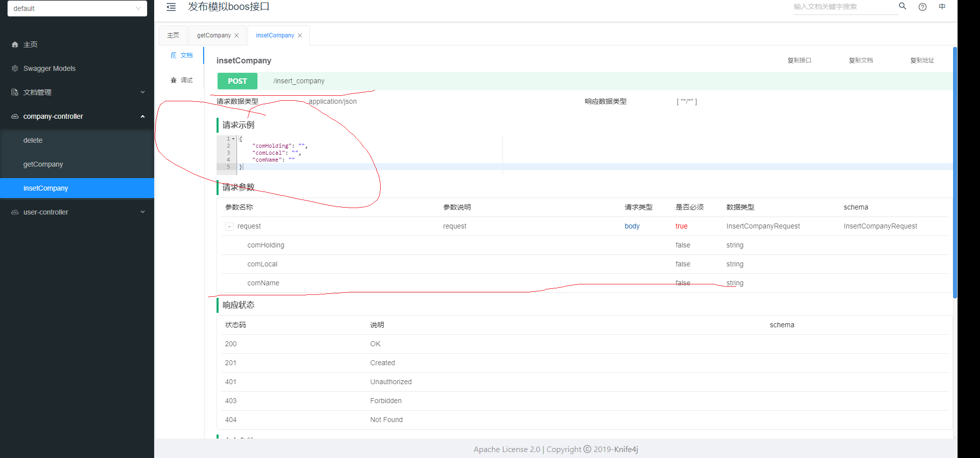
Task: Collapse the request parameter row
Action: pyautogui.click(x=229, y=227)
